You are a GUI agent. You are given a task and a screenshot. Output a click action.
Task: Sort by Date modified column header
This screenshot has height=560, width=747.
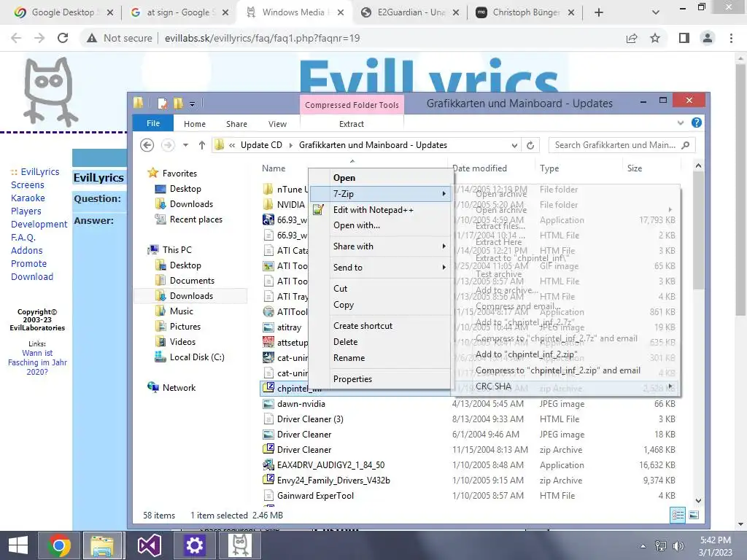(x=480, y=168)
